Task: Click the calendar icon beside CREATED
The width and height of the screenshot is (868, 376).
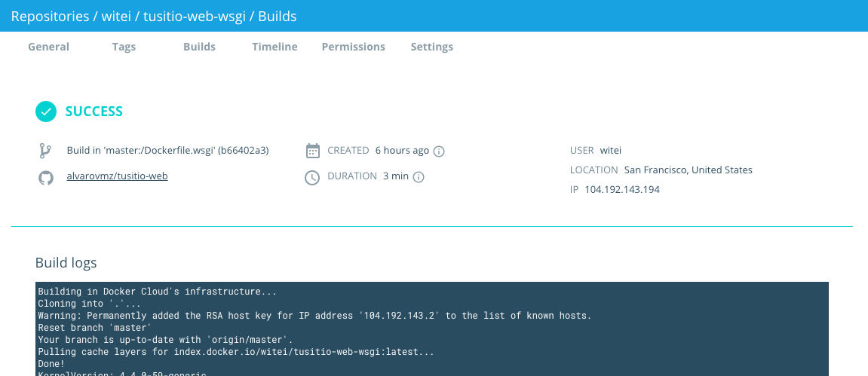Action: pos(312,151)
